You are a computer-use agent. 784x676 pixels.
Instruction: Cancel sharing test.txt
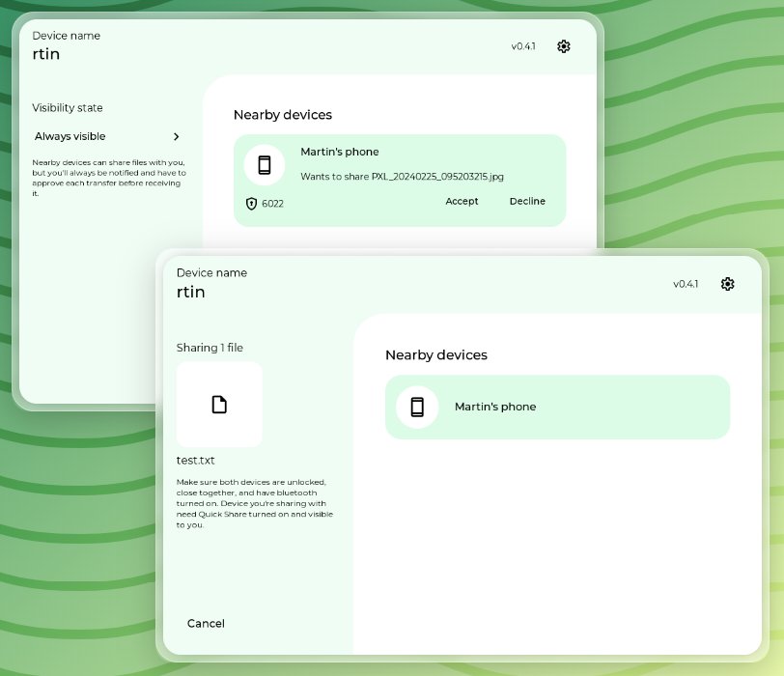tap(206, 624)
